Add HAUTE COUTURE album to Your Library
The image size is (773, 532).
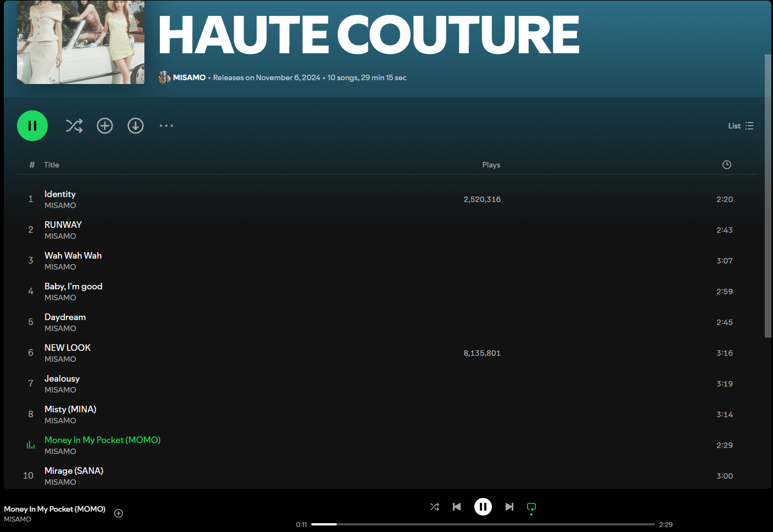105,126
